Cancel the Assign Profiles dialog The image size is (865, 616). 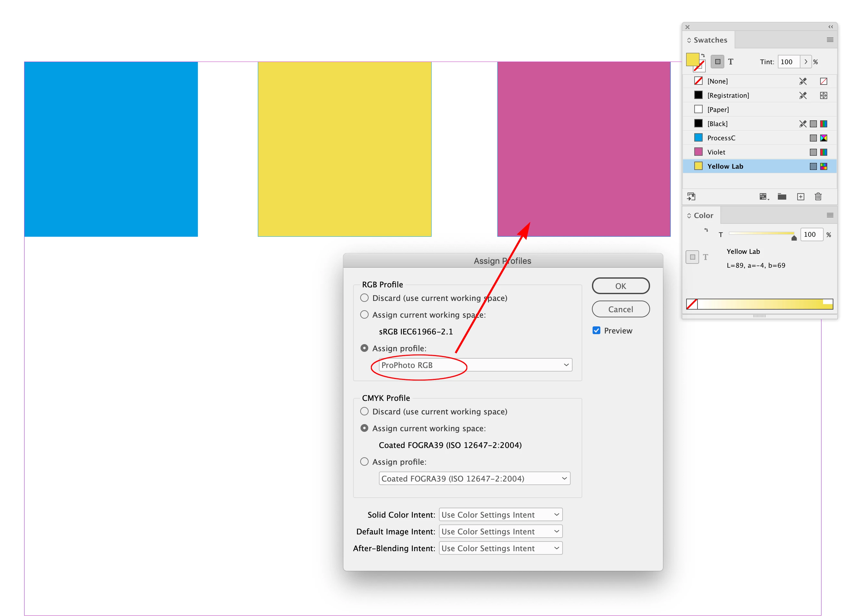coord(620,309)
